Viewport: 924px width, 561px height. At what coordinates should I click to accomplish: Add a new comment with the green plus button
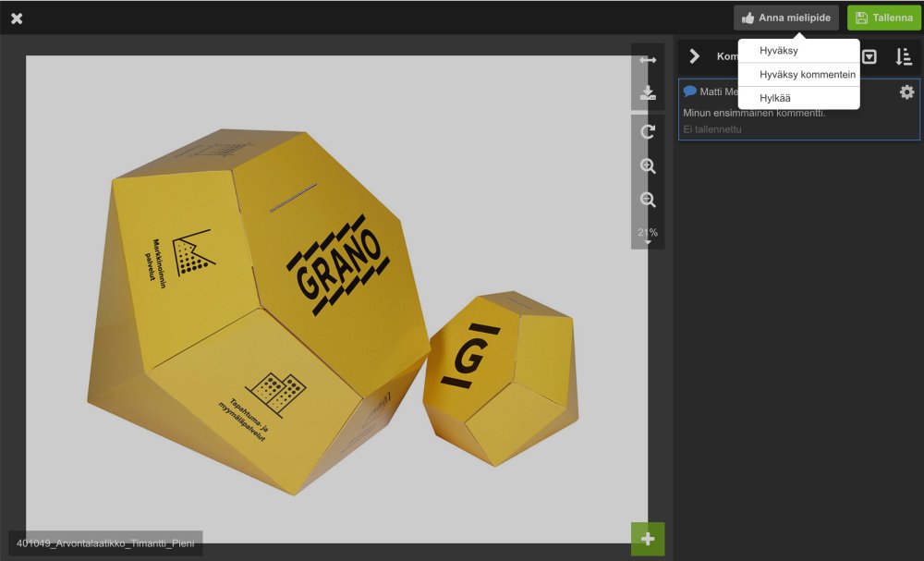[x=648, y=539]
